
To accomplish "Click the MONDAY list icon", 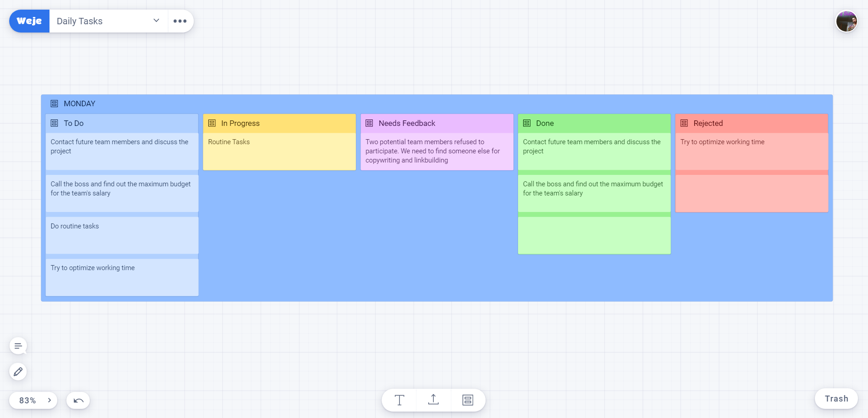I will click(x=55, y=103).
